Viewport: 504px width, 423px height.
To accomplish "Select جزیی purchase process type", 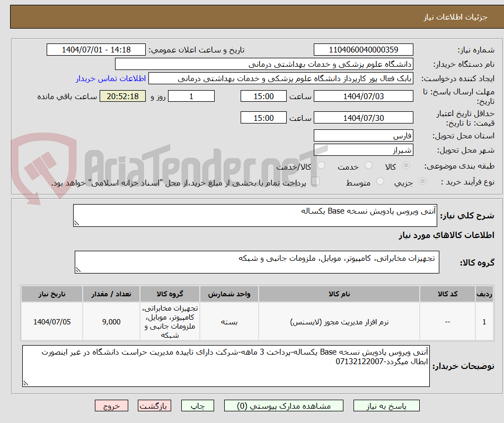I will click(x=422, y=181).
